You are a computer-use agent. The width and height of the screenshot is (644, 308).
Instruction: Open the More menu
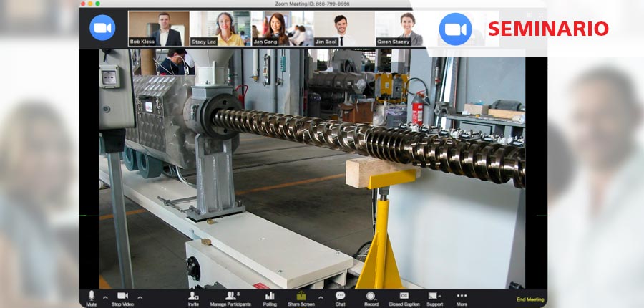[x=462, y=297]
